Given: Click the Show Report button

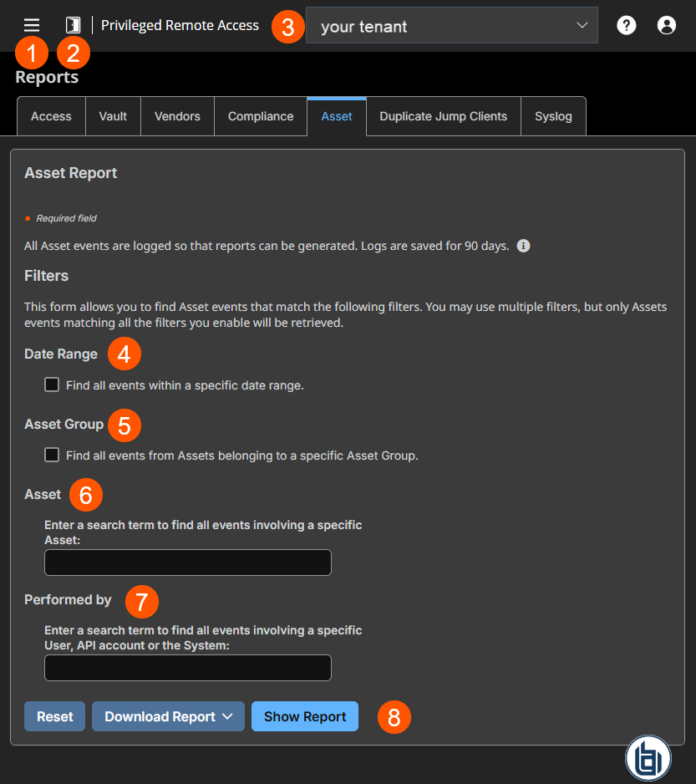Looking at the screenshot, I should coord(304,716).
